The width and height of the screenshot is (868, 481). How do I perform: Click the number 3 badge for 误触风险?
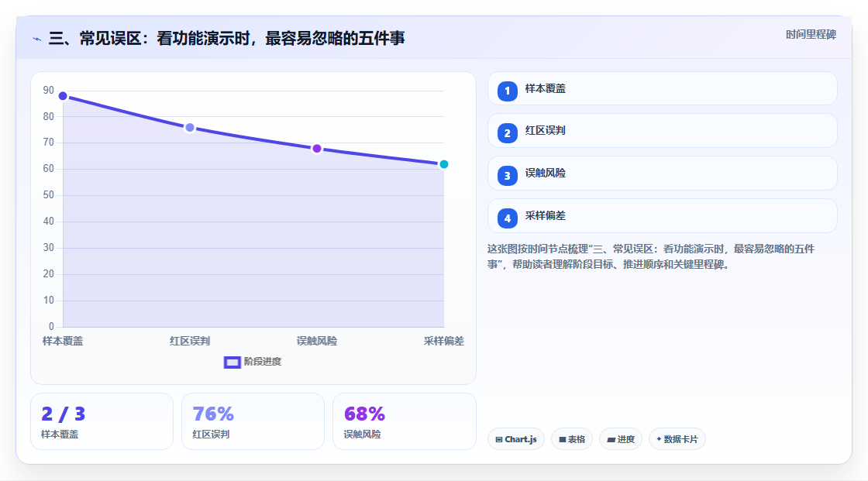[x=507, y=176]
